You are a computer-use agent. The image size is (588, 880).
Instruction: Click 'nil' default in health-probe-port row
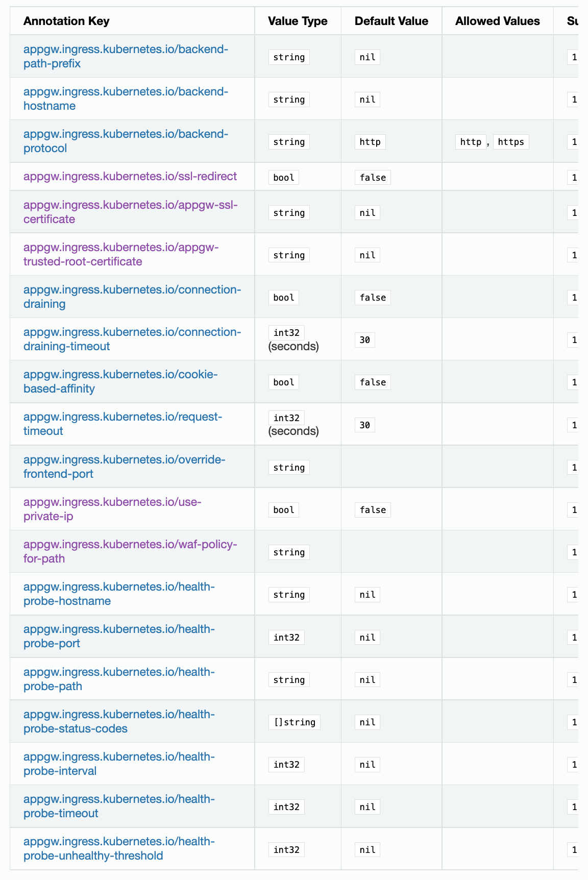[367, 638]
